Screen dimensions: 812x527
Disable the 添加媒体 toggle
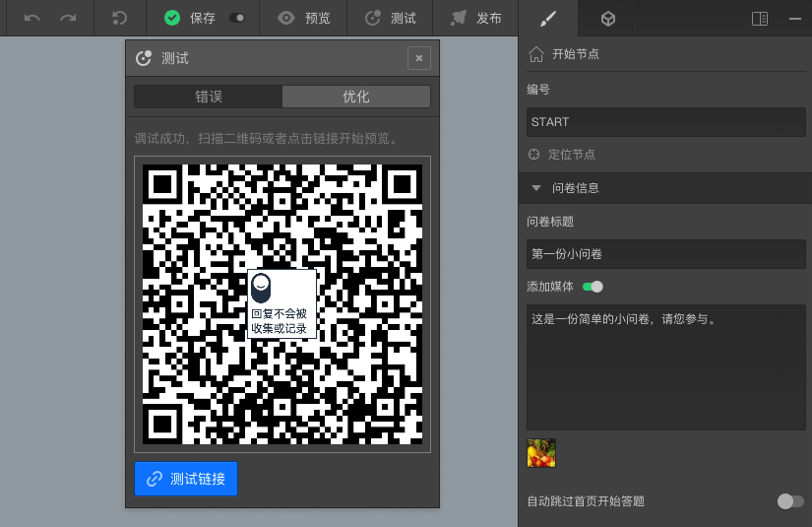(593, 287)
